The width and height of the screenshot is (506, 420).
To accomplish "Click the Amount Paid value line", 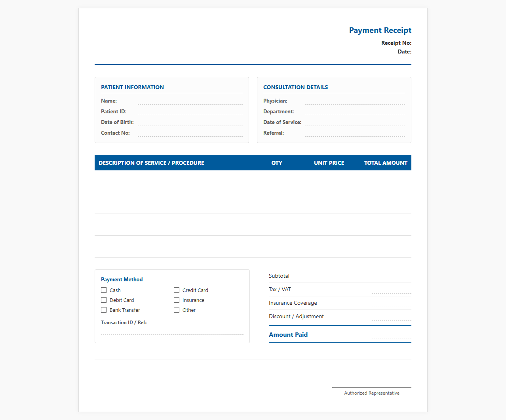I will pyautogui.click(x=392, y=335).
